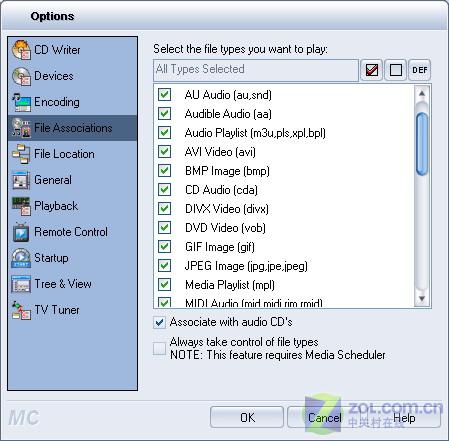The image size is (449, 441).
Task: Open the CD Writer options icon
Action: 21,50
